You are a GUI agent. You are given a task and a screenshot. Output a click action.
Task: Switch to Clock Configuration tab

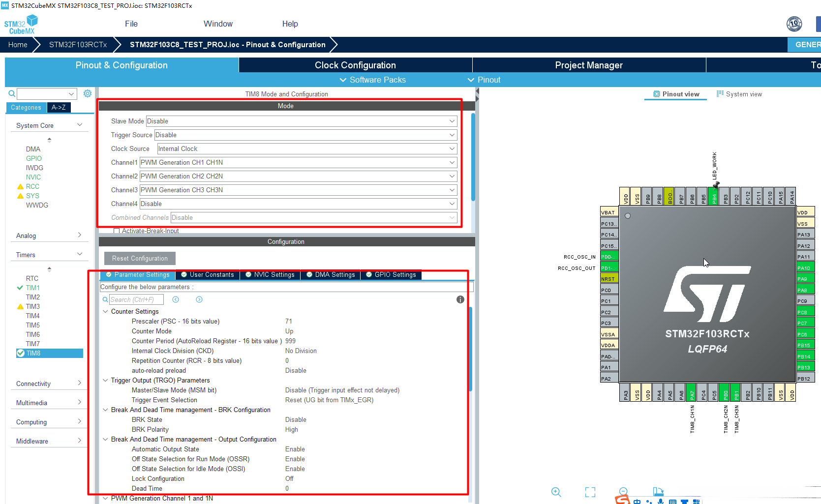(355, 65)
